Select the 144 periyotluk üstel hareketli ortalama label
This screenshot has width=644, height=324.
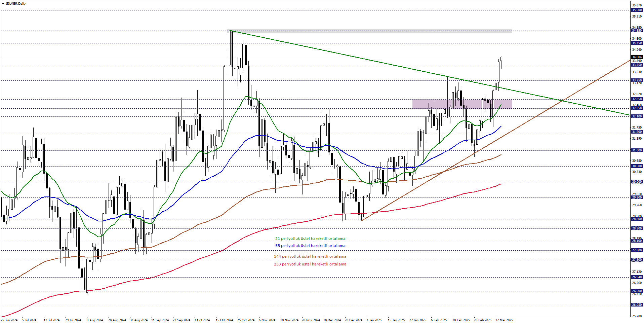point(310,256)
